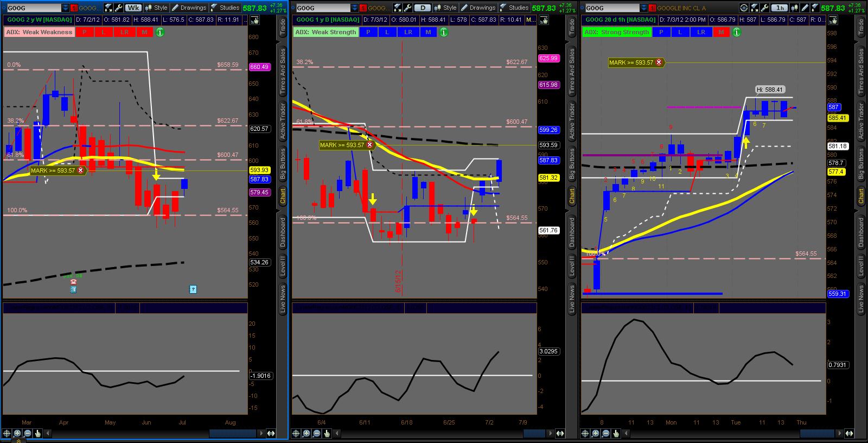Expand symbol dropdown in weekly chart
This screenshot has width=868, height=443.
(x=66, y=8)
